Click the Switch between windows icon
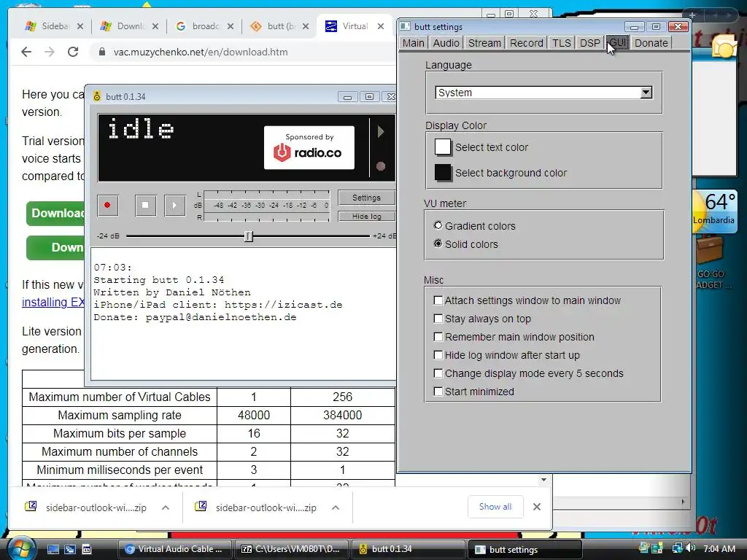 (70, 549)
